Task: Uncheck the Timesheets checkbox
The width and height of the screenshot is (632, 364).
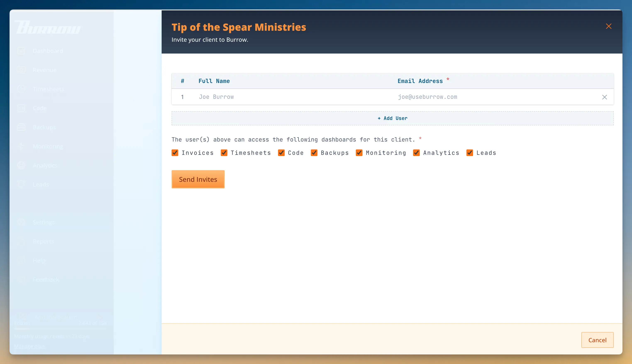Action: pos(224,153)
